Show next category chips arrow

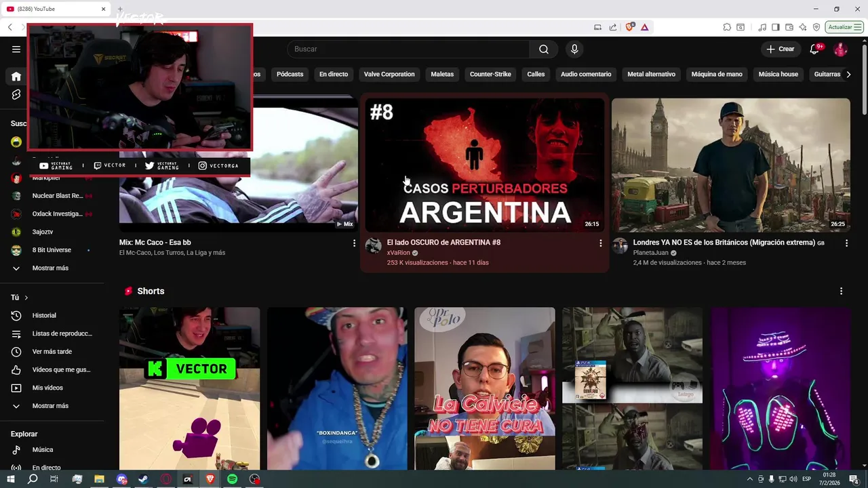click(848, 74)
